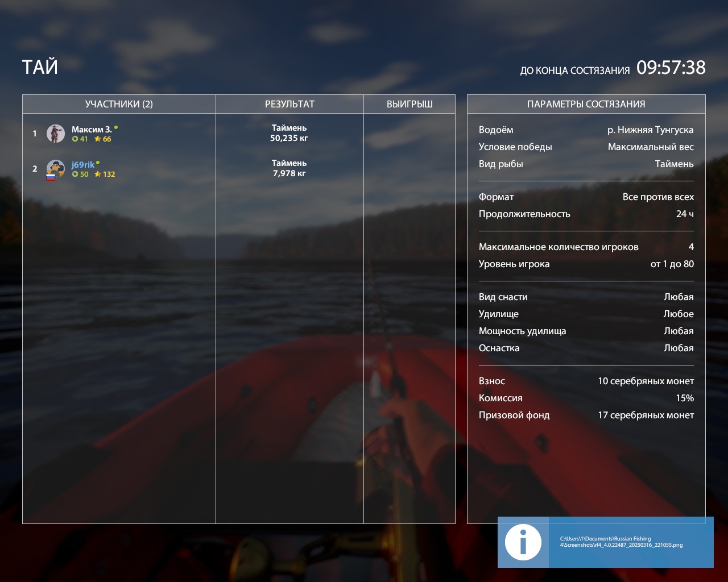Click green online dot next to j69rik
This screenshot has height=582, width=728.
98,163
